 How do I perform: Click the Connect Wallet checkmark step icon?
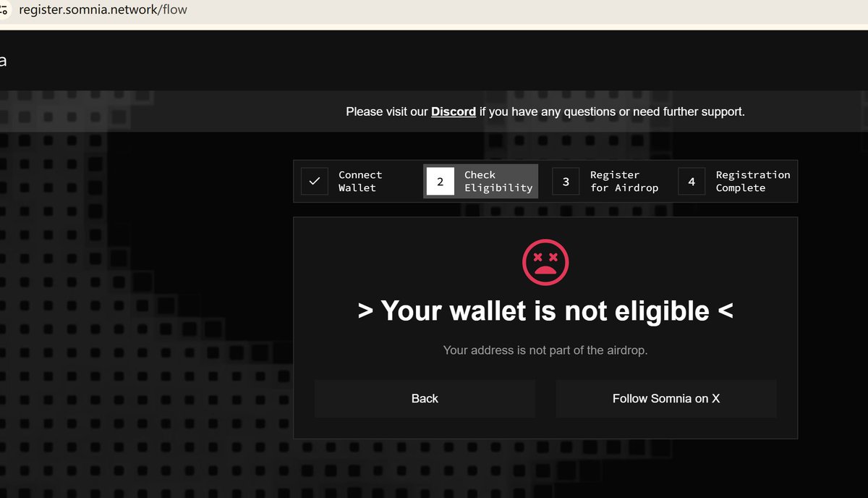tap(315, 181)
